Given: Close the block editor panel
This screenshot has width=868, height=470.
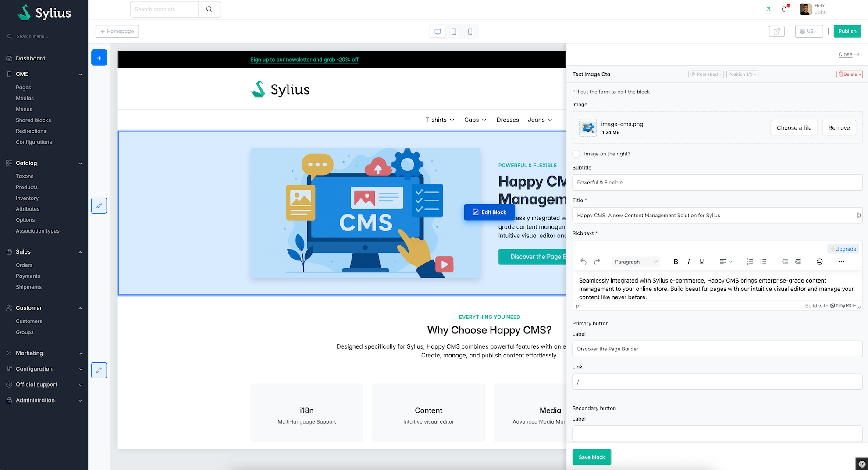Looking at the screenshot, I should point(849,54).
